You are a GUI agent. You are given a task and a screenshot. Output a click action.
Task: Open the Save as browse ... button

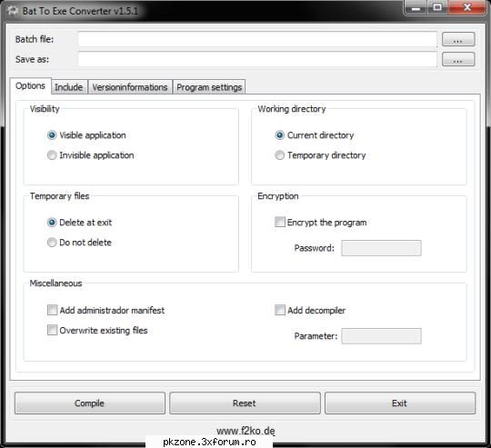pos(458,59)
